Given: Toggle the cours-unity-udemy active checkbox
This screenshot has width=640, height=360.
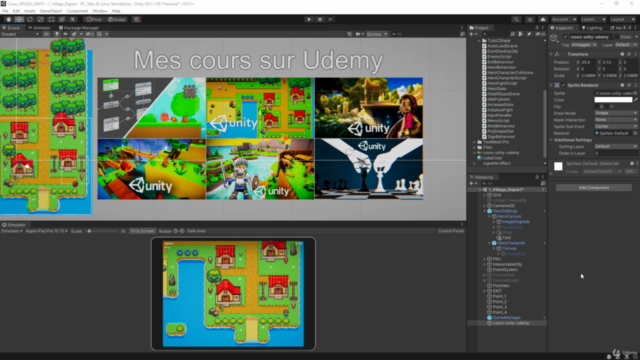Looking at the screenshot, I should point(565,37).
